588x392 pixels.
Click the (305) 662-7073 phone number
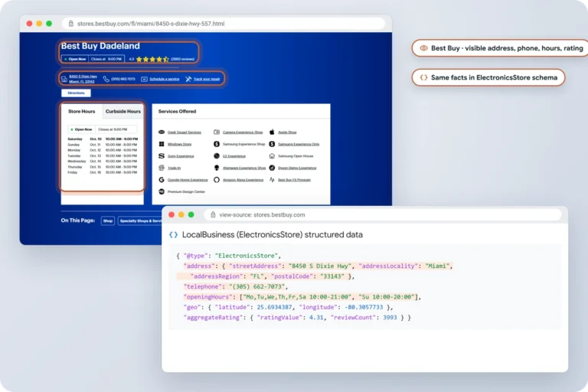[123, 79]
